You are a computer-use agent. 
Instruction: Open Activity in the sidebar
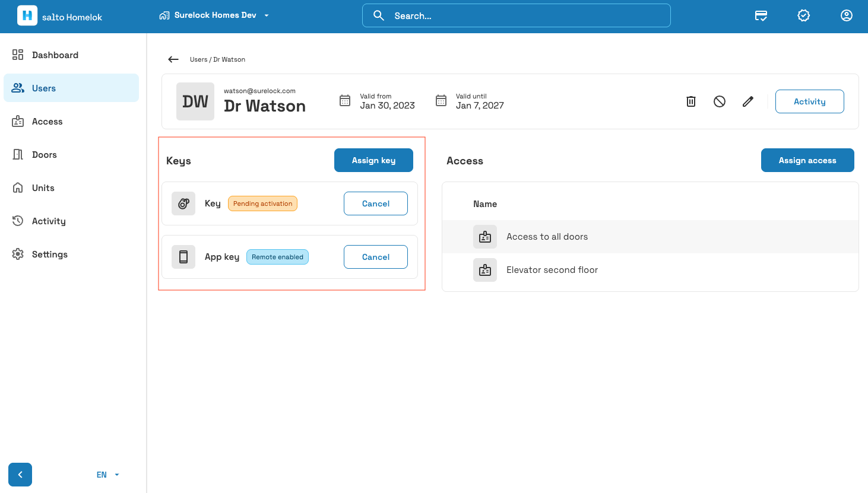[71, 221]
